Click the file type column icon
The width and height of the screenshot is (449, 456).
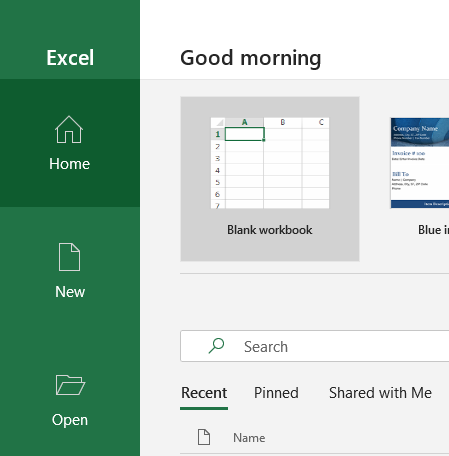[204, 437]
